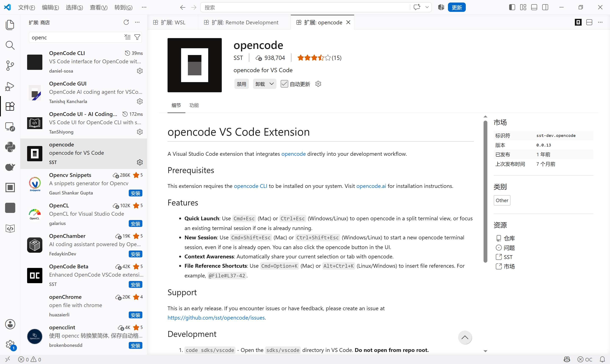610x364 pixels.
Task: Click the 禁用 button
Action: pyautogui.click(x=241, y=84)
